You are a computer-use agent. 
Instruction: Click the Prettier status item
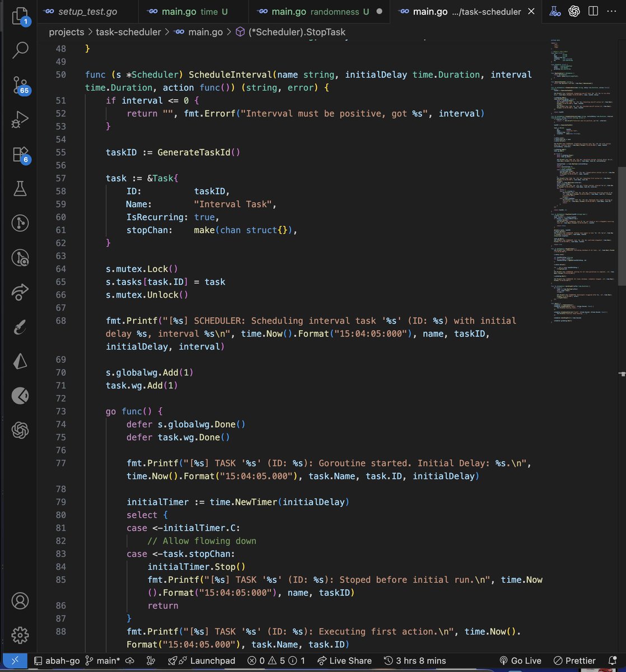(574, 661)
